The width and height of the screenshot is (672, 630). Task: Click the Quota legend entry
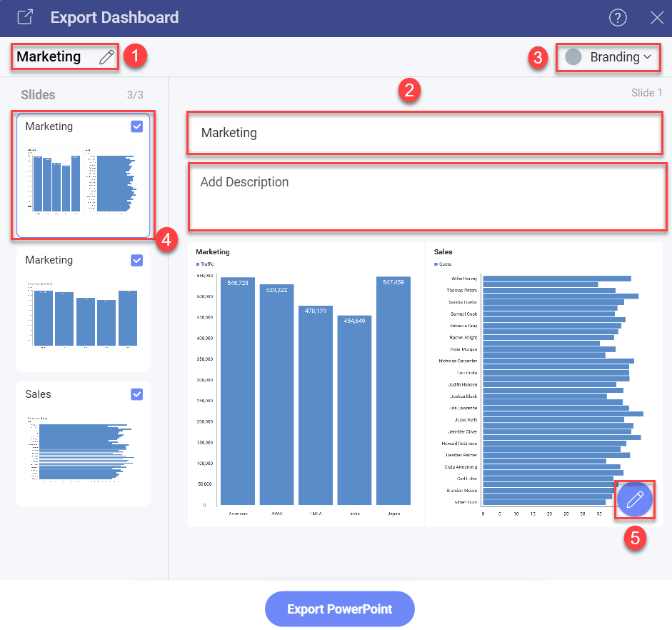pos(443,264)
